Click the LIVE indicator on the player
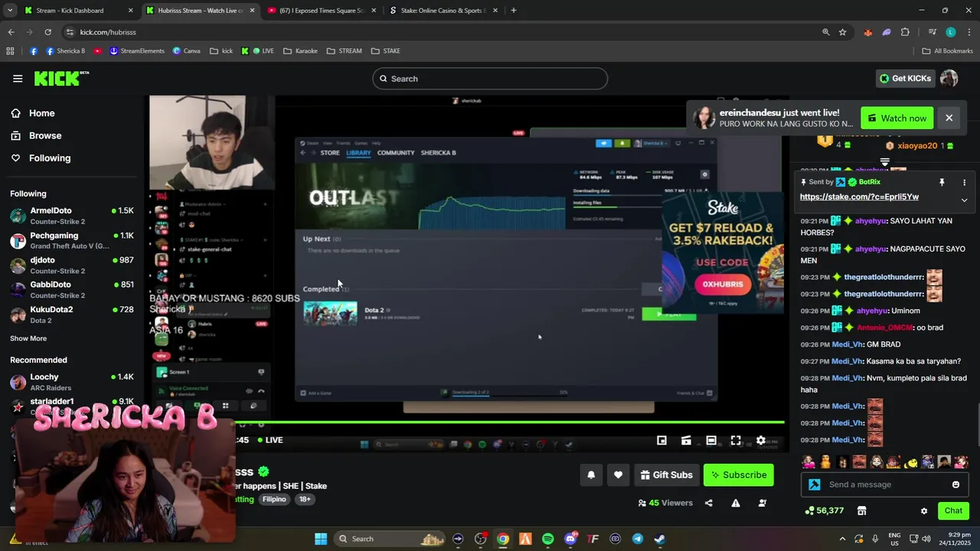The image size is (980, 551). [269, 440]
